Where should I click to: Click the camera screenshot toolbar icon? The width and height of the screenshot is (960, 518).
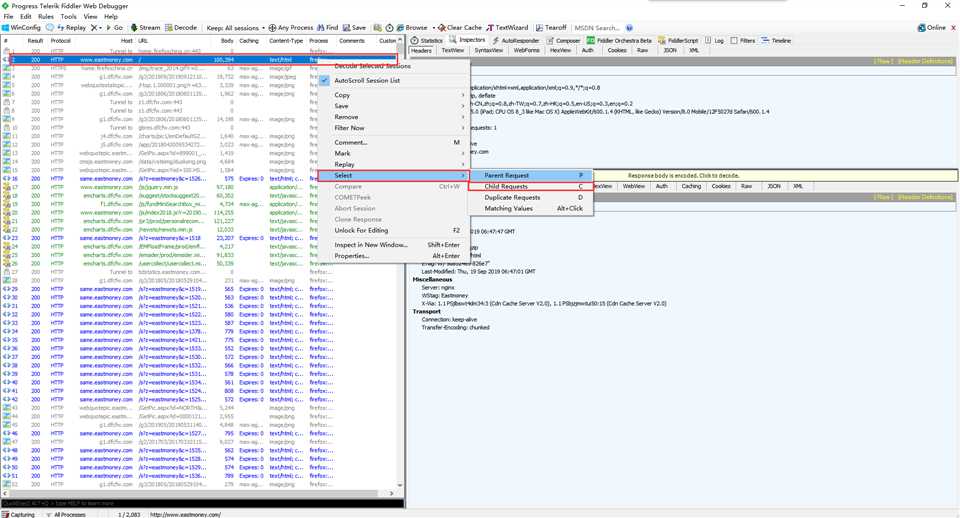coord(378,28)
